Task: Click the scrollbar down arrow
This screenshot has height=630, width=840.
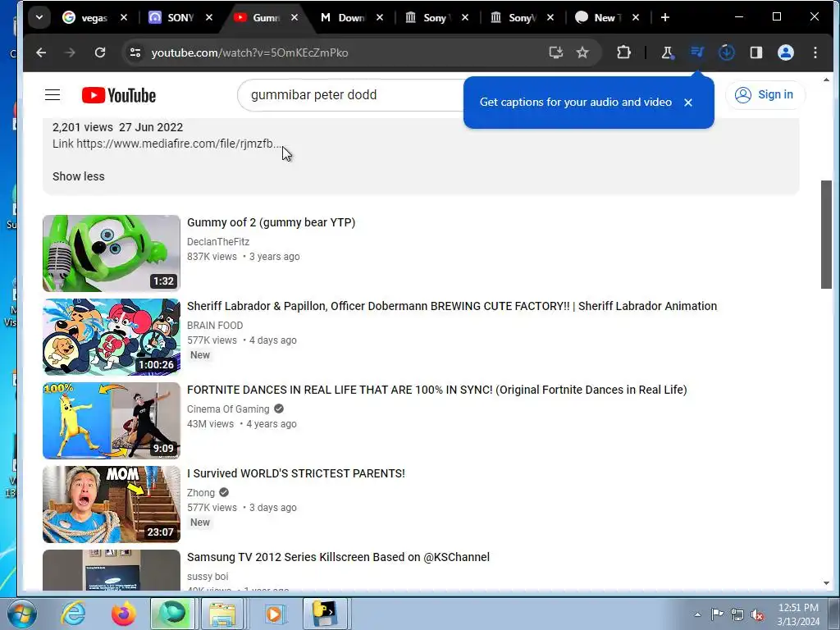Action: click(x=826, y=583)
